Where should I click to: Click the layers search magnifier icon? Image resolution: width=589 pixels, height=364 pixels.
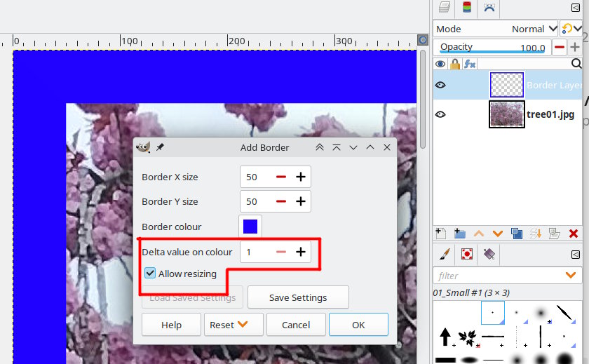(576, 64)
